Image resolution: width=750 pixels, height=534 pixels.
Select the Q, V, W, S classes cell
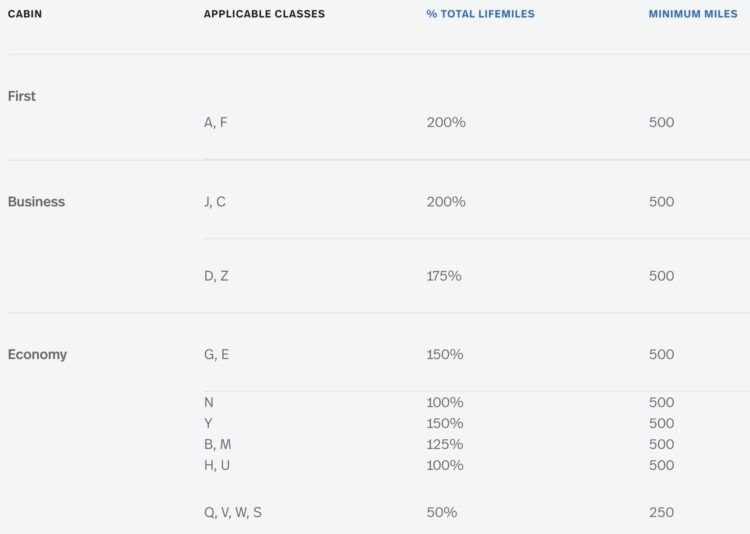(233, 512)
